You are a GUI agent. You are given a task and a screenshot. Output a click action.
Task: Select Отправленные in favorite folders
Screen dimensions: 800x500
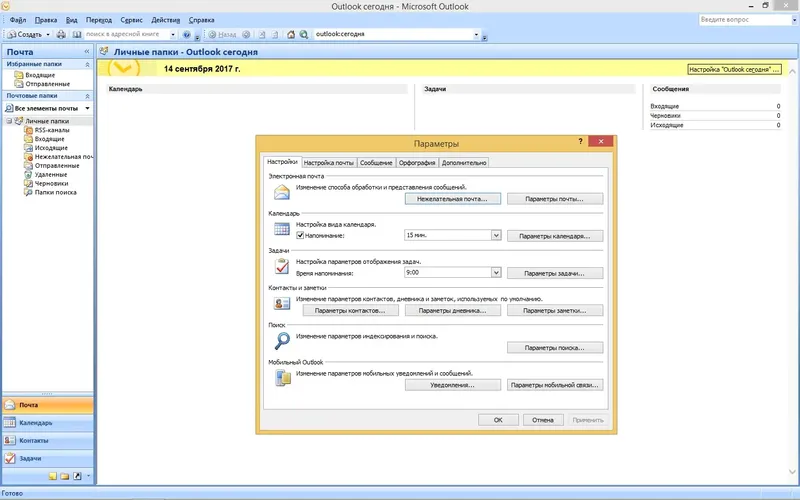coord(48,84)
